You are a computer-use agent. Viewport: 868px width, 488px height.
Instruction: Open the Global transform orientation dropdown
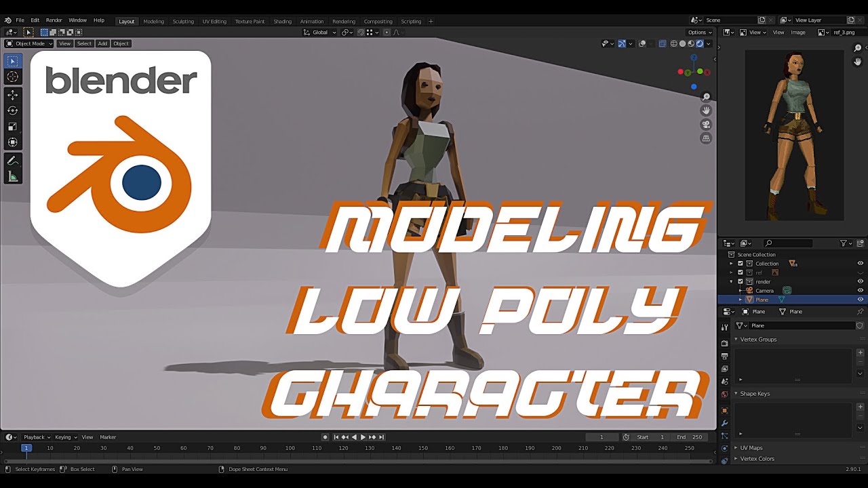pyautogui.click(x=320, y=33)
